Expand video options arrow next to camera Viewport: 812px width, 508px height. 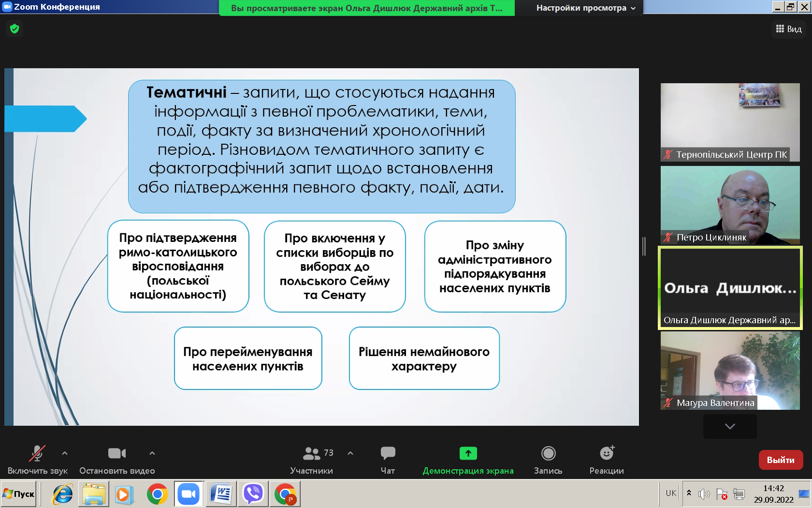152,453
